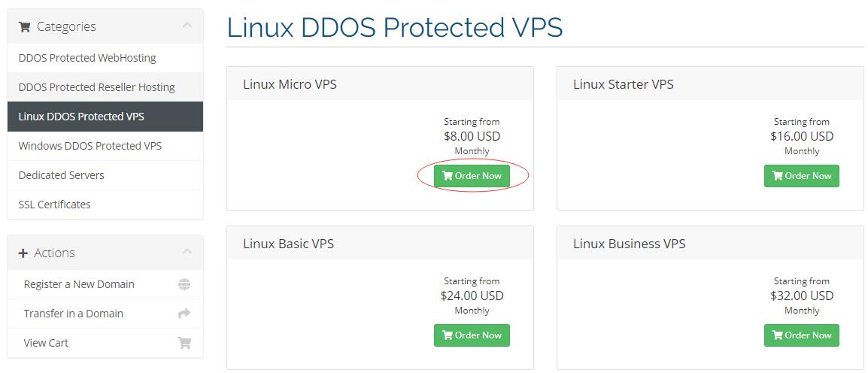Collapse the Categories panel chevron
Image resolution: width=868 pixels, height=373 pixels.
click(x=187, y=25)
